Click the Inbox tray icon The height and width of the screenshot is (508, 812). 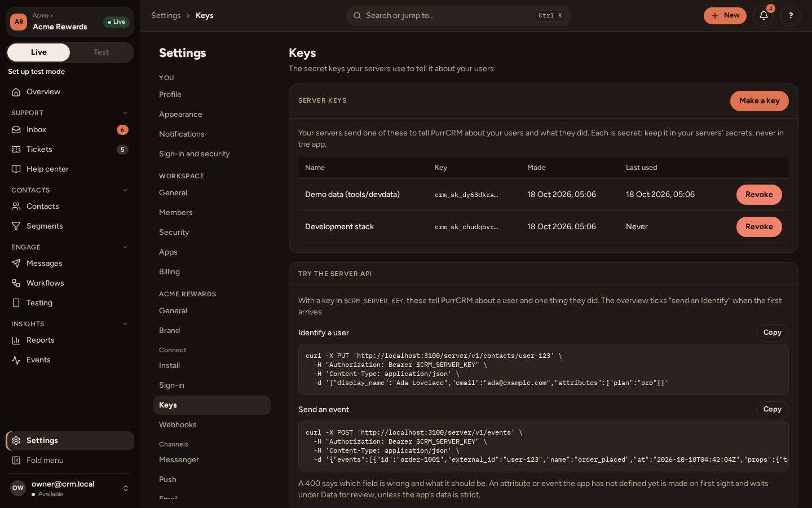16,130
